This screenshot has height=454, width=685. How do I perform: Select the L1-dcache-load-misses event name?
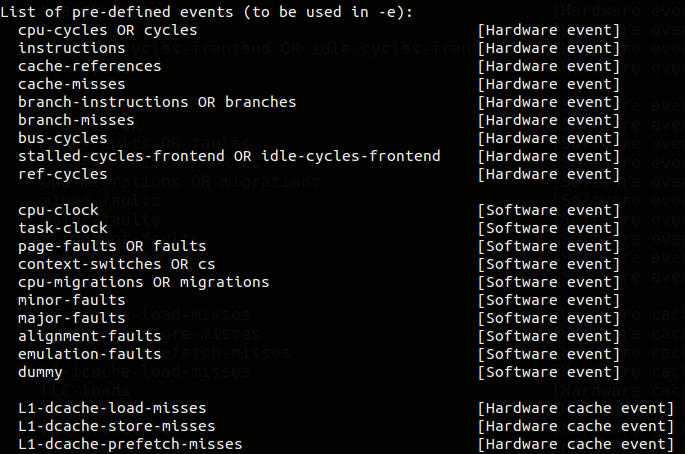[112, 408]
